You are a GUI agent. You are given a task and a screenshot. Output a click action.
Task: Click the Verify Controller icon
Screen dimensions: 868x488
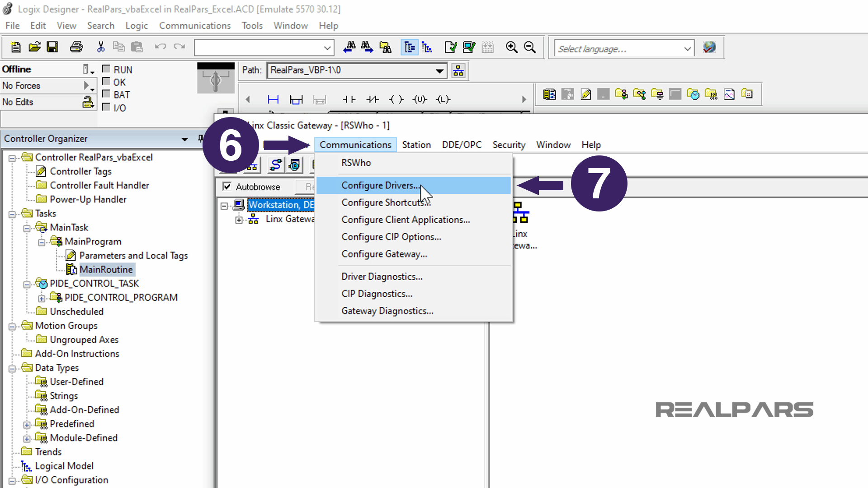(x=469, y=47)
